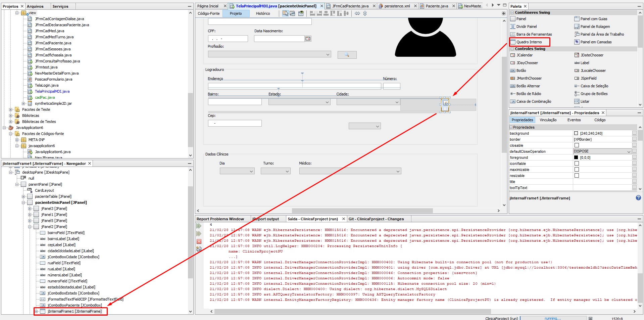This screenshot has width=644, height=320.
Task: Enable the closable checkbox
Action: 577,145
